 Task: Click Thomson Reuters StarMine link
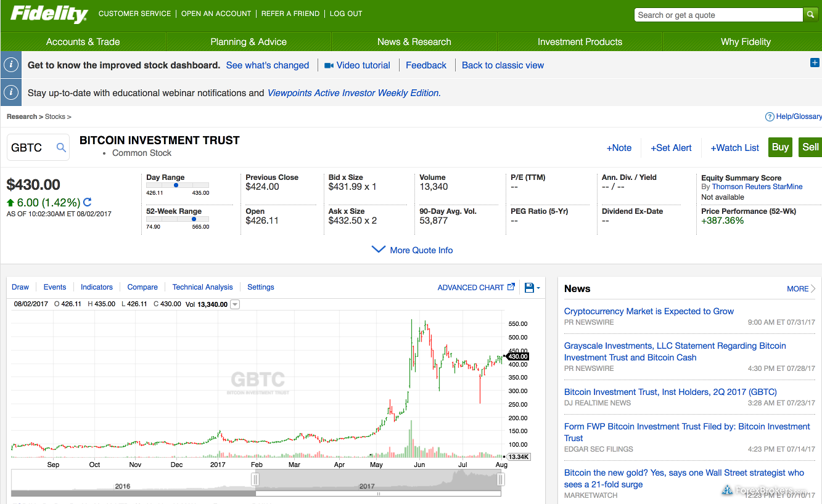pyautogui.click(x=757, y=187)
